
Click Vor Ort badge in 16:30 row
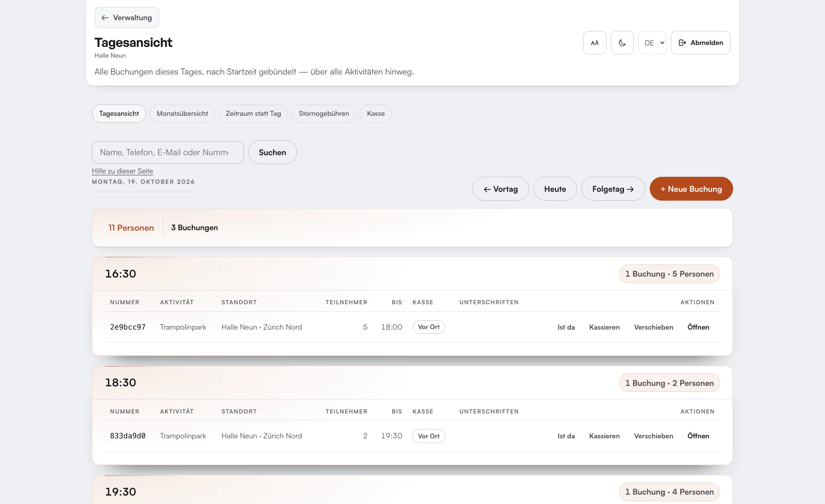tap(428, 327)
